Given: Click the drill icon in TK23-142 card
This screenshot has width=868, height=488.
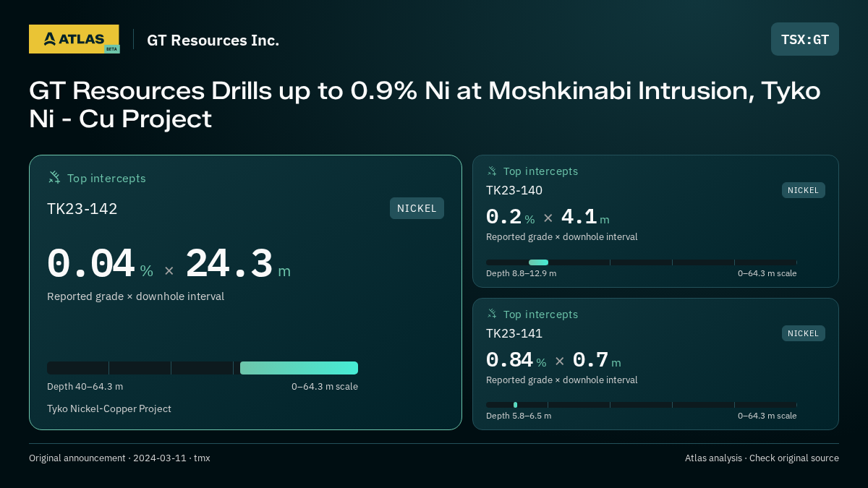Looking at the screenshot, I should [x=54, y=178].
